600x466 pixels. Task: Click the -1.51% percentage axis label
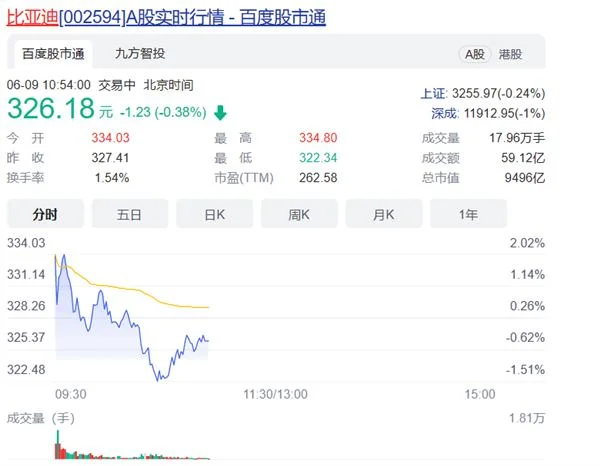point(525,370)
